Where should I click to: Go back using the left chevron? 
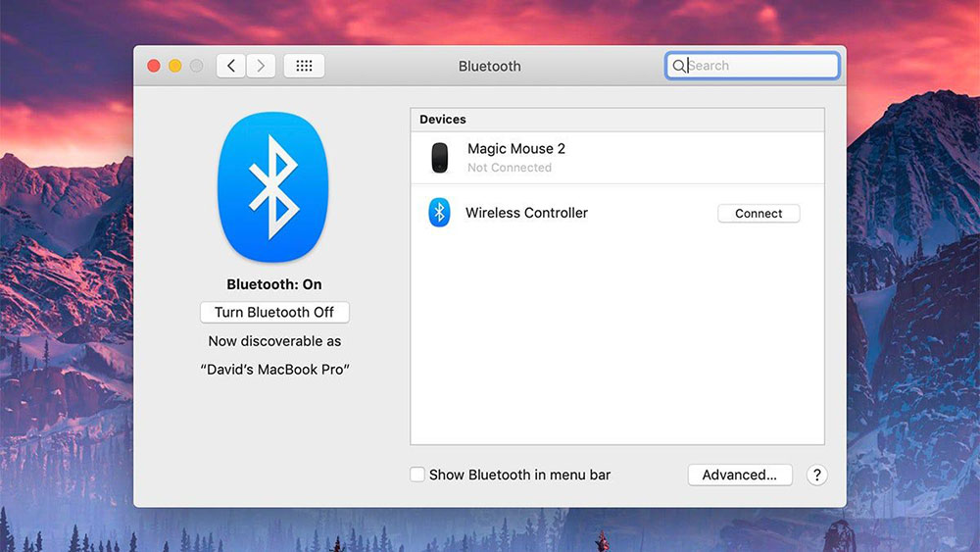pos(231,66)
